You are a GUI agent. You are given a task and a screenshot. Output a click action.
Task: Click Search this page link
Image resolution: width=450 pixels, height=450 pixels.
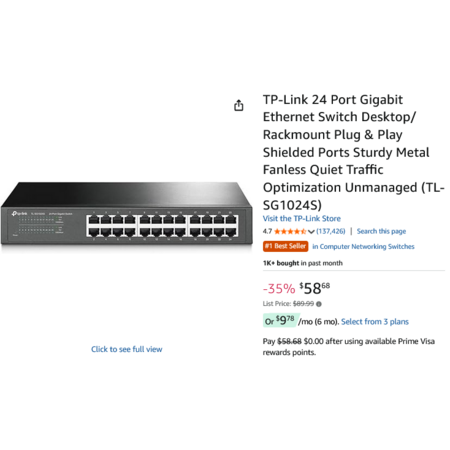click(381, 231)
